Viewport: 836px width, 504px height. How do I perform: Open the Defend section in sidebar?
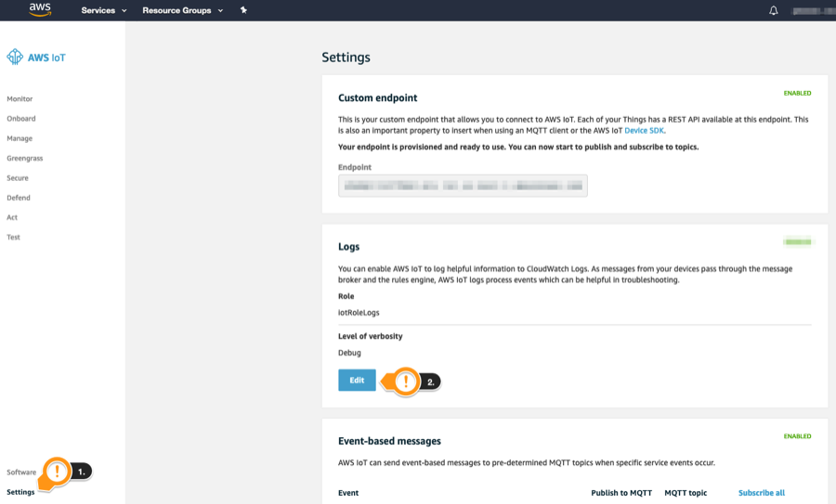pyautogui.click(x=19, y=198)
